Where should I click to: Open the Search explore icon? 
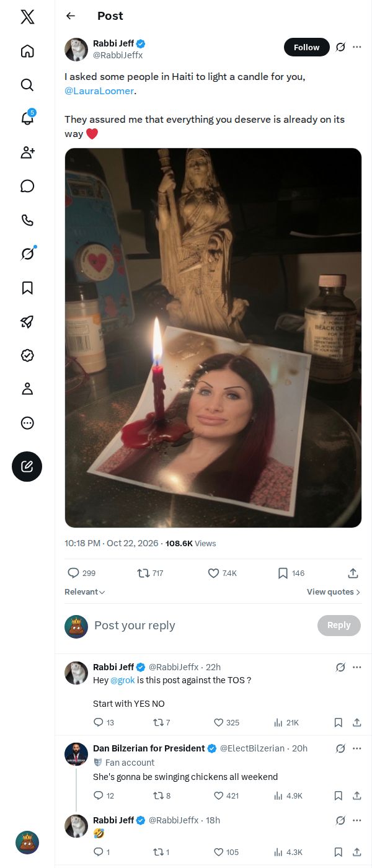coord(27,85)
